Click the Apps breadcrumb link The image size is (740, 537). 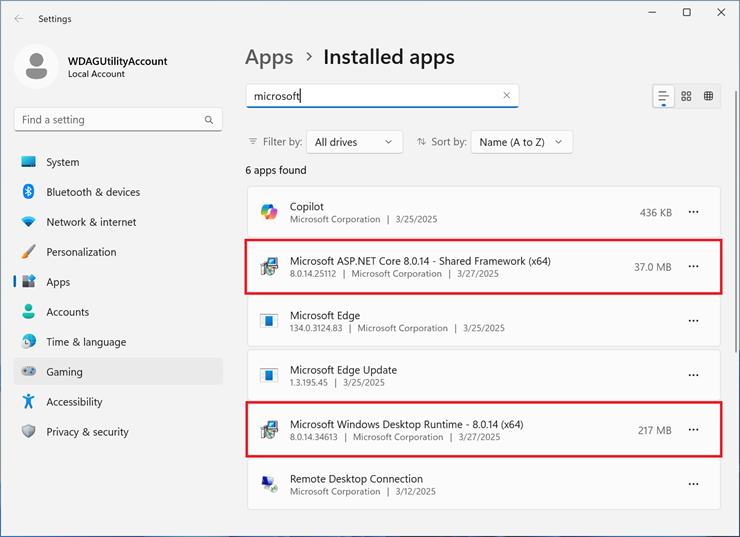269,57
